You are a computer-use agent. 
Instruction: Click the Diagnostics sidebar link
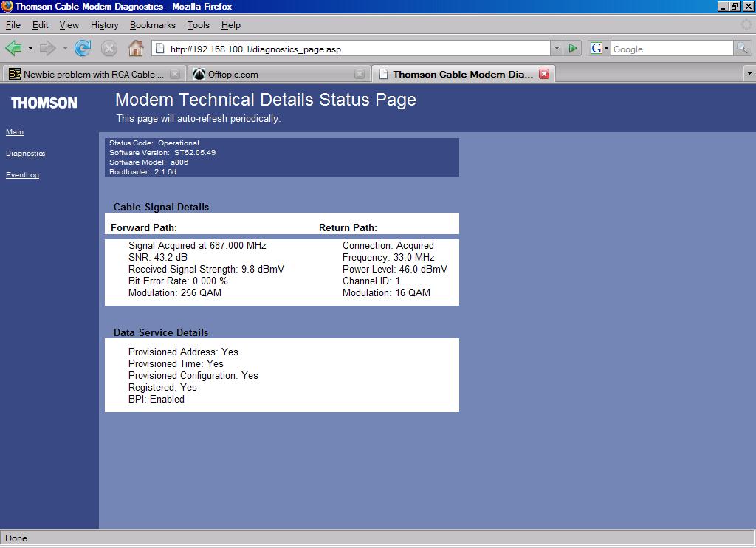coord(25,154)
